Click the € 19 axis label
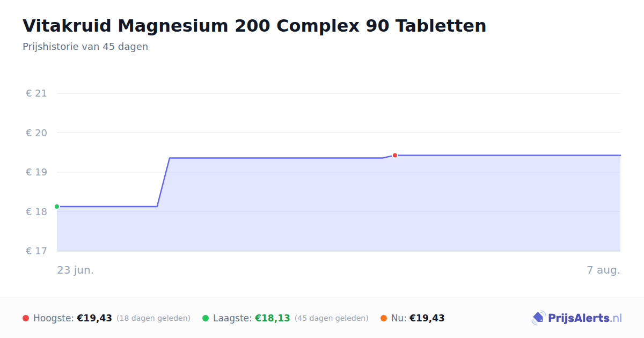 [36, 172]
